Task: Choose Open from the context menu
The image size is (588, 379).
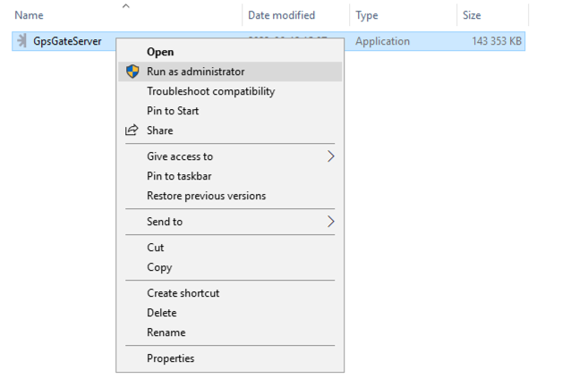Action: pyautogui.click(x=230, y=52)
